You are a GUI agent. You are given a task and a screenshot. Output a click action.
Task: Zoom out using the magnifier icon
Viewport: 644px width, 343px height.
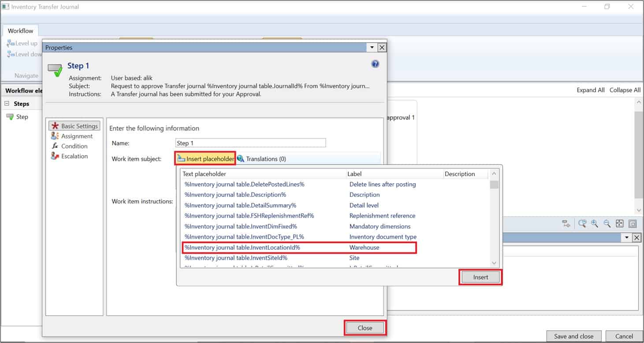tap(607, 224)
